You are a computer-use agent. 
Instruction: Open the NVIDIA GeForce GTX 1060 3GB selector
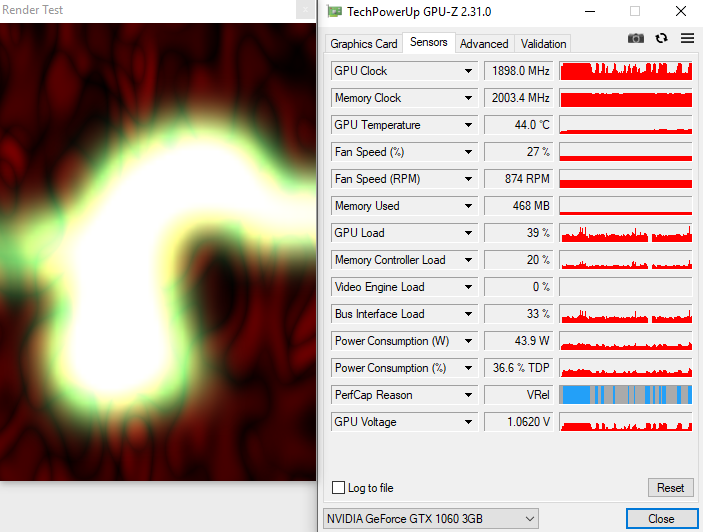pyautogui.click(x=430, y=519)
